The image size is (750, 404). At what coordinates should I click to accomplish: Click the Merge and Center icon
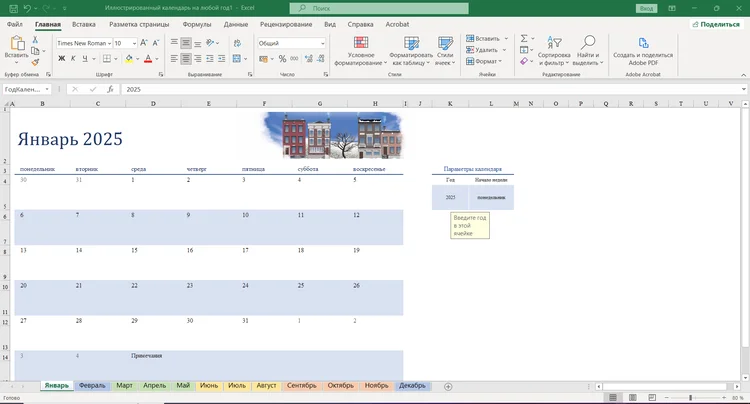click(236, 59)
